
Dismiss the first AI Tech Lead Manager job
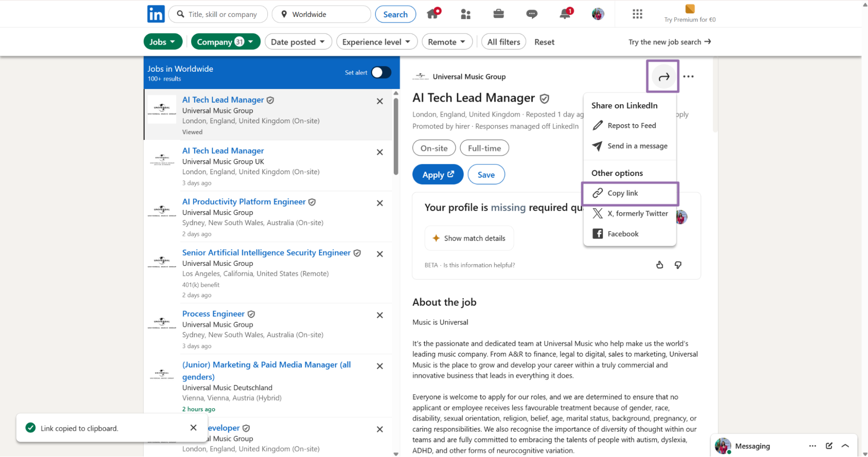(x=380, y=101)
